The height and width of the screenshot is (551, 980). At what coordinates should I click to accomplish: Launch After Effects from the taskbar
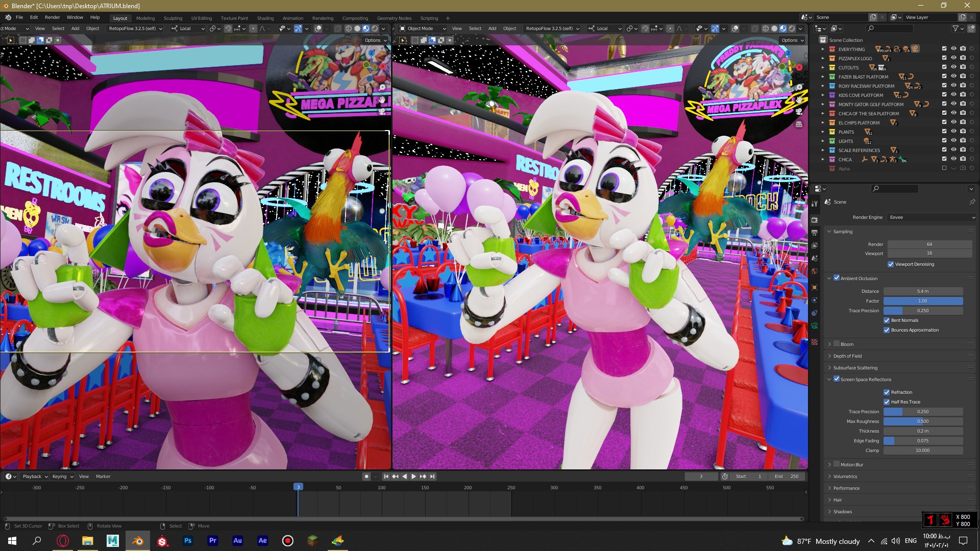pos(262,541)
